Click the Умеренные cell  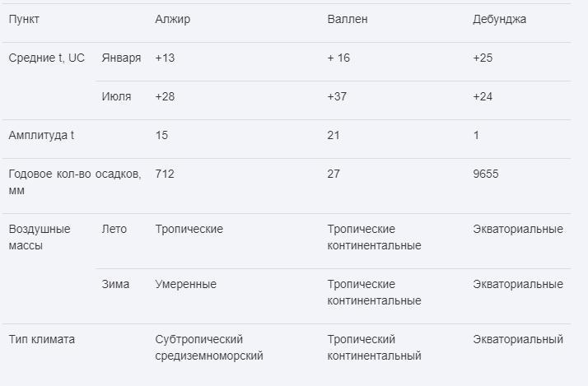point(185,285)
